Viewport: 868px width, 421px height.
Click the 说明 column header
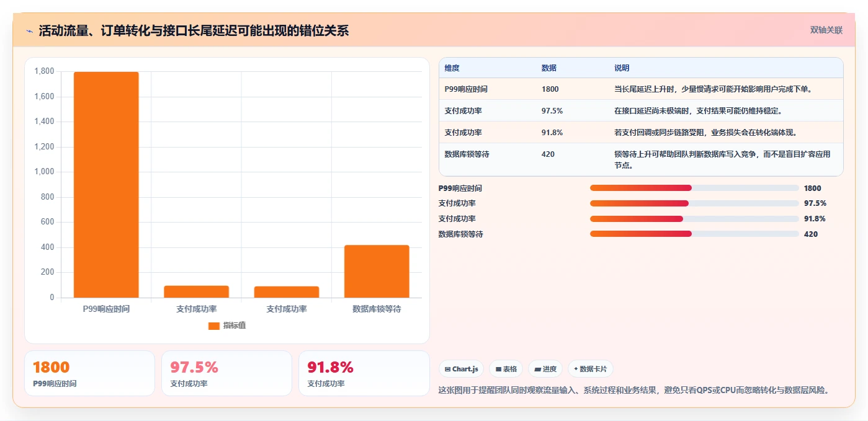[622, 68]
